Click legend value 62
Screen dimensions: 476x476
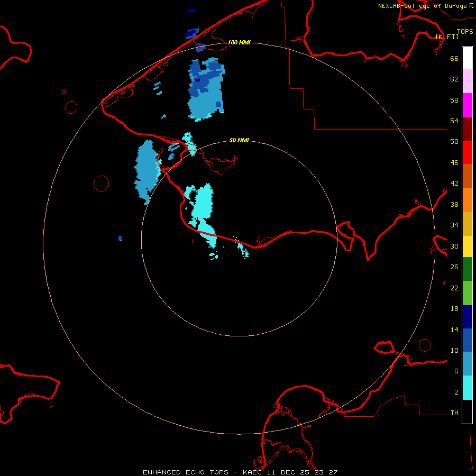click(x=454, y=79)
